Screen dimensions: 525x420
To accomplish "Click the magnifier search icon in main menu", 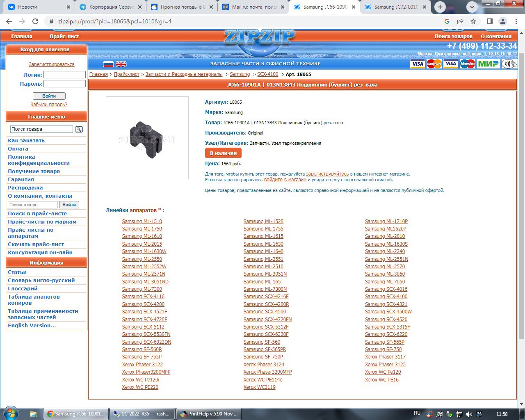I will pos(79,129).
